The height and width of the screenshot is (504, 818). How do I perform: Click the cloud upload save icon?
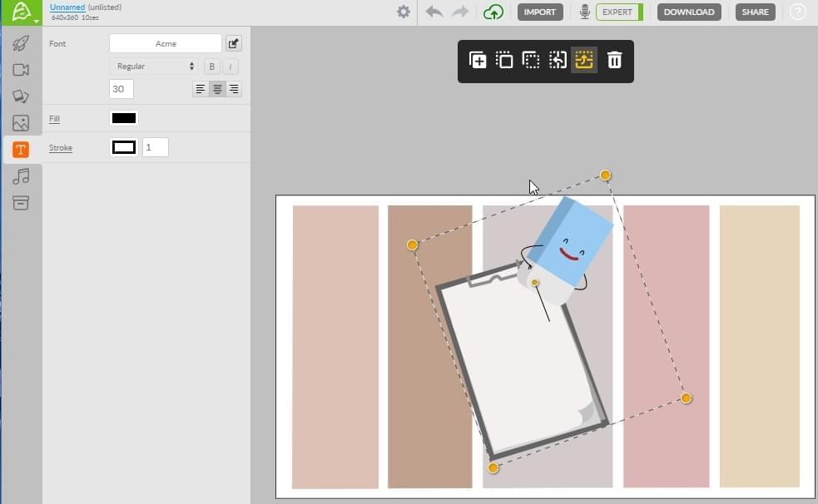tap(493, 12)
